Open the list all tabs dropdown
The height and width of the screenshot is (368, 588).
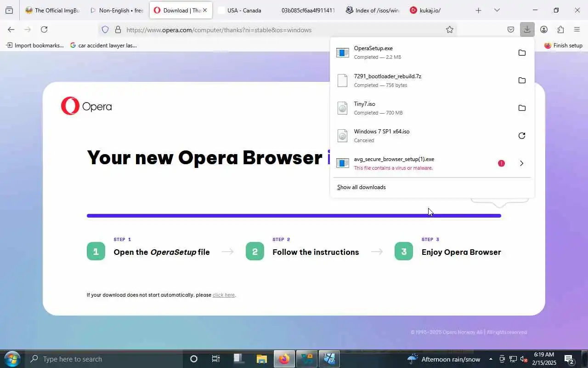(x=497, y=10)
